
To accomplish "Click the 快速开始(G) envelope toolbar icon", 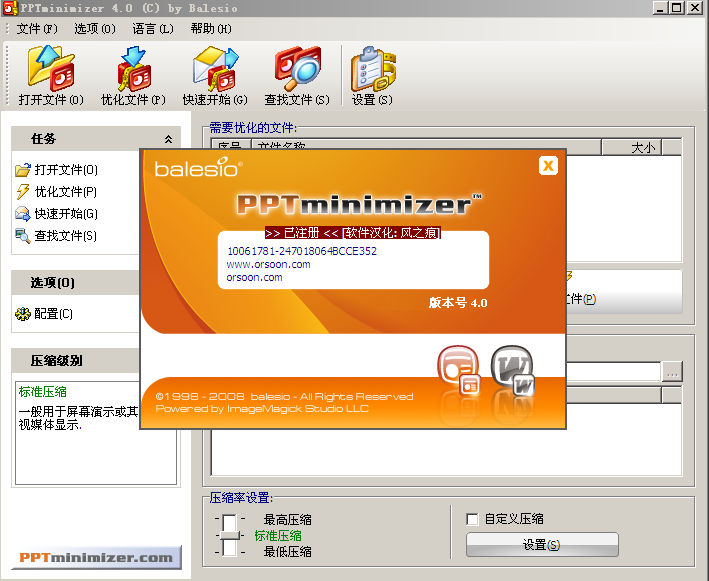I will pos(216,68).
